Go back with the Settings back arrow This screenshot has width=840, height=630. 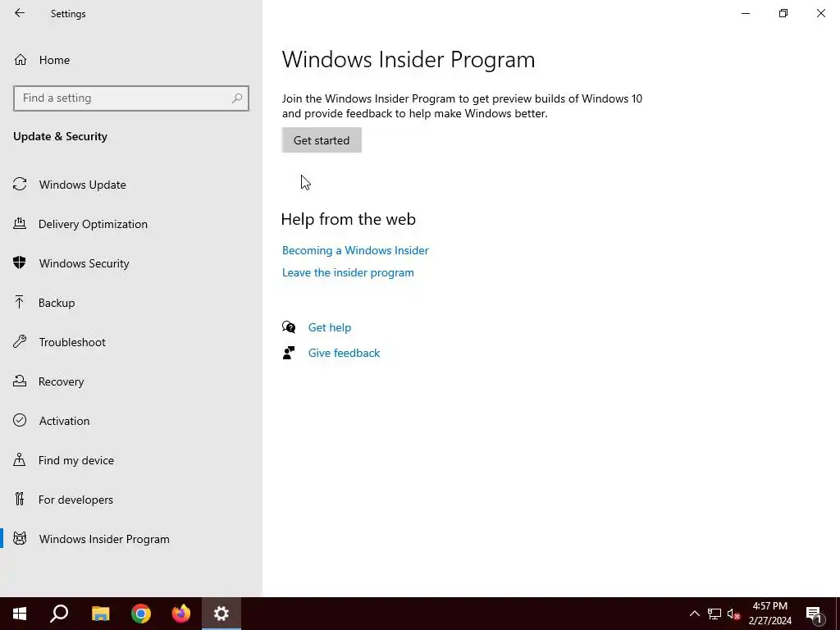click(20, 13)
